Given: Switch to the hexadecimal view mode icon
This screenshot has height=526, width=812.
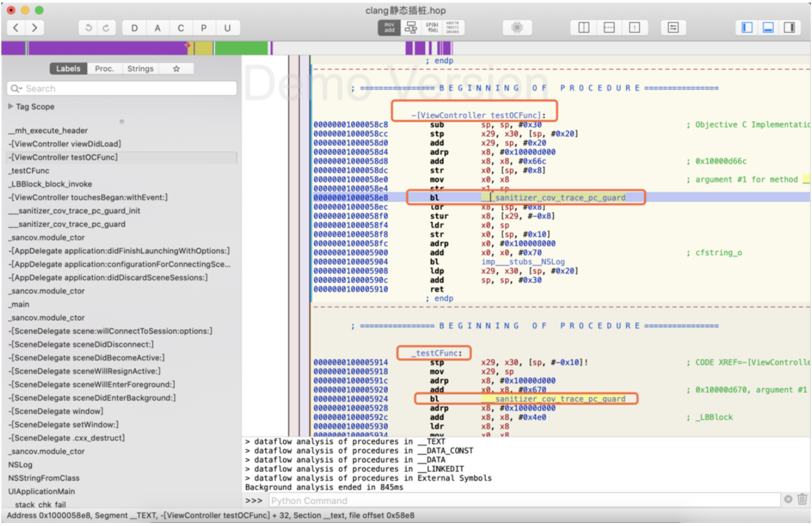Looking at the screenshot, I should click(x=452, y=27).
